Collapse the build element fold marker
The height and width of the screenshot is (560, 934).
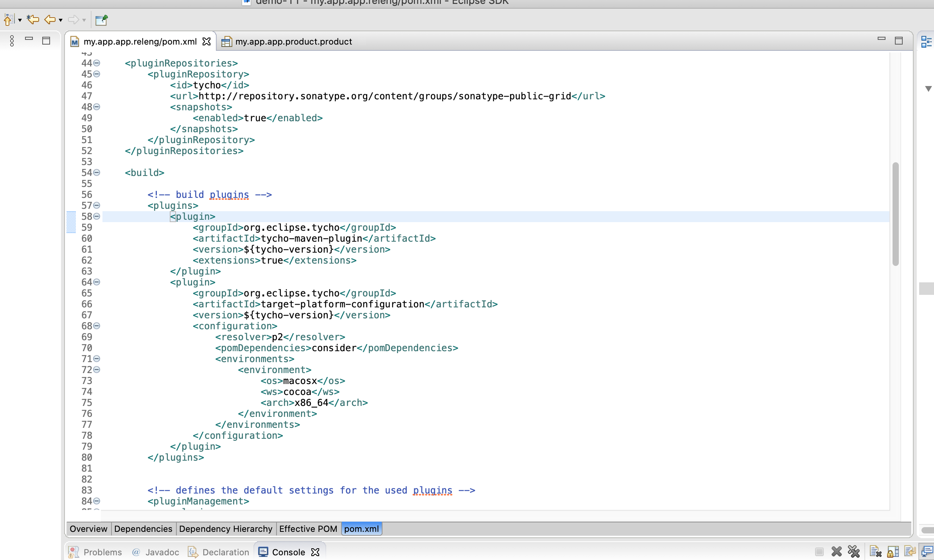pyautogui.click(x=97, y=172)
